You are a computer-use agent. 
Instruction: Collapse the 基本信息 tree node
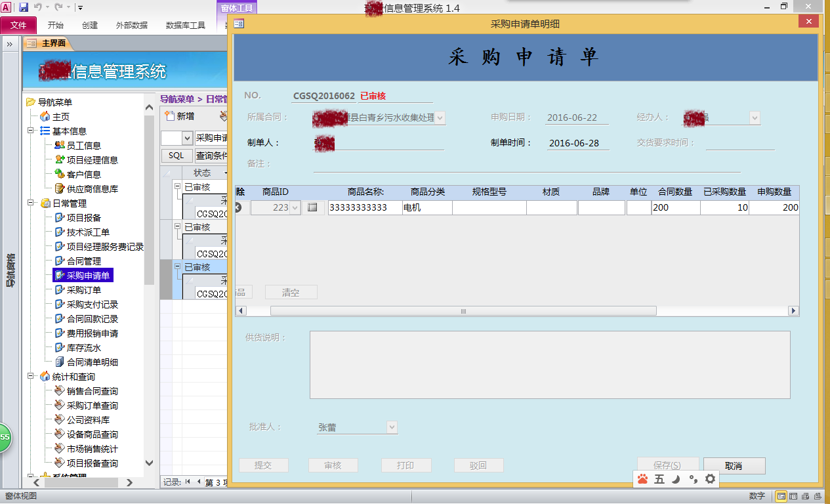coord(31,131)
